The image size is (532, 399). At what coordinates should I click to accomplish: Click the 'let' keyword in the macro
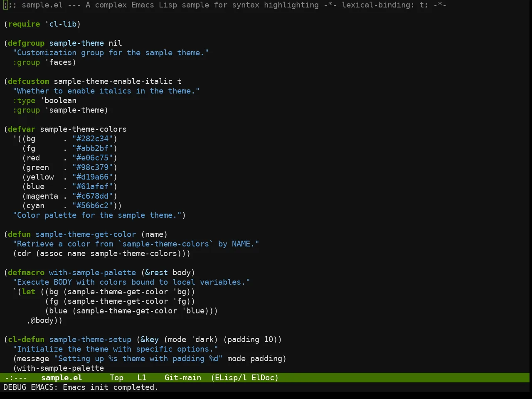coord(29,292)
